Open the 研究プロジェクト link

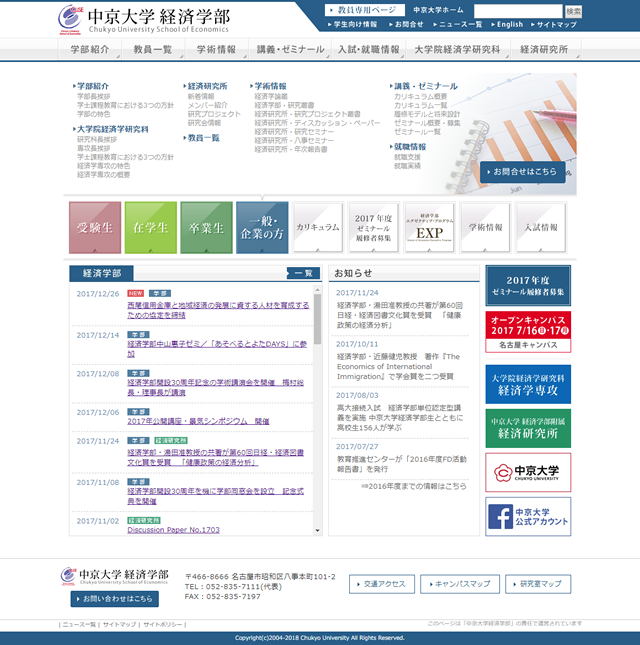[214, 114]
